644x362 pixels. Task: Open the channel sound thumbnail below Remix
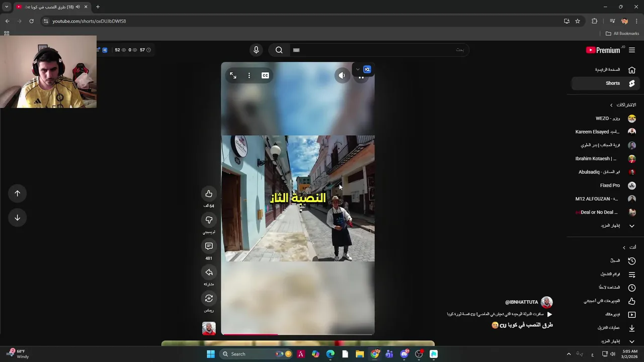click(x=209, y=328)
